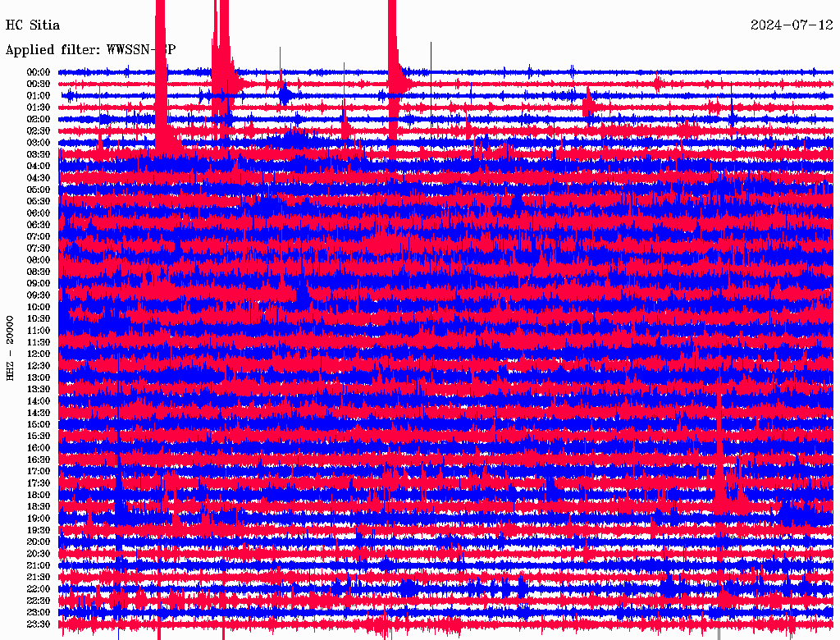Select the 20:30 time row label
Screen dimensions: 840x640
tap(39, 553)
